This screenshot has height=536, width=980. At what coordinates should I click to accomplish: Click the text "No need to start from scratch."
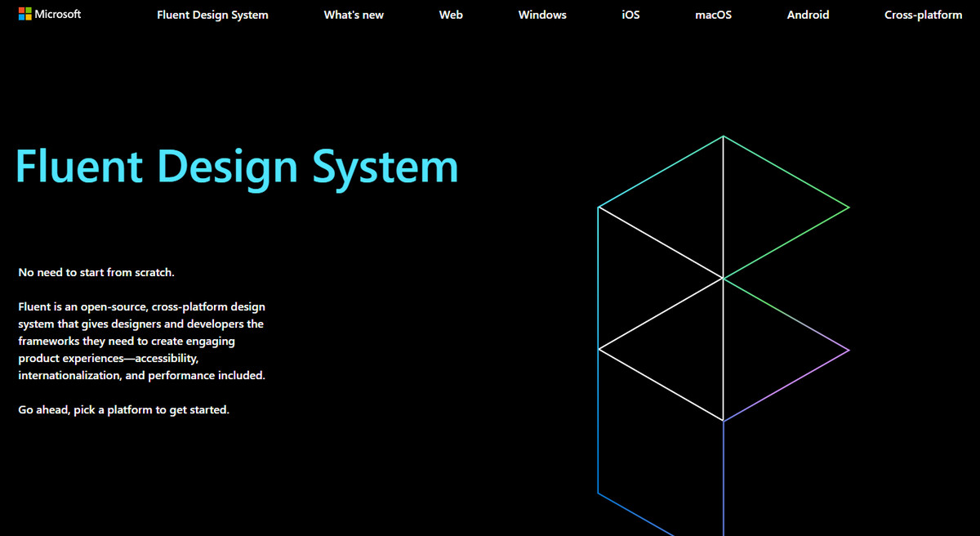(x=96, y=272)
